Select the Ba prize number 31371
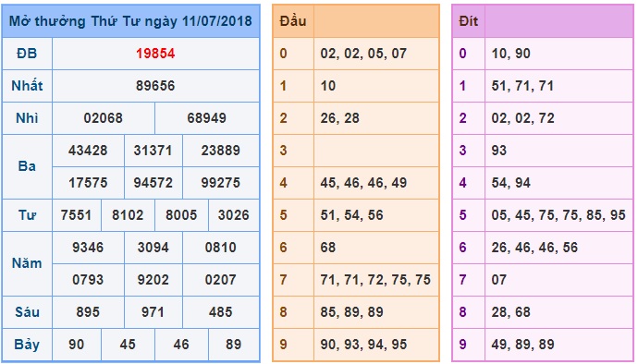The height and width of the screenshot is (364, 638). tap(153, 151)
